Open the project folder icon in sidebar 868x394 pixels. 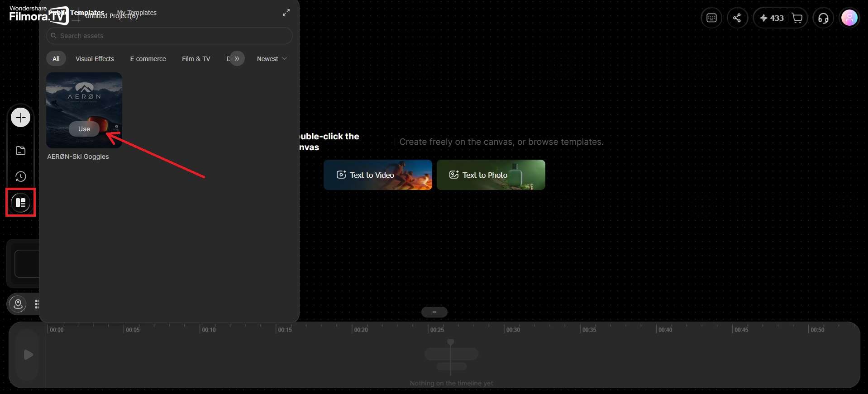(x=20, y=151)
